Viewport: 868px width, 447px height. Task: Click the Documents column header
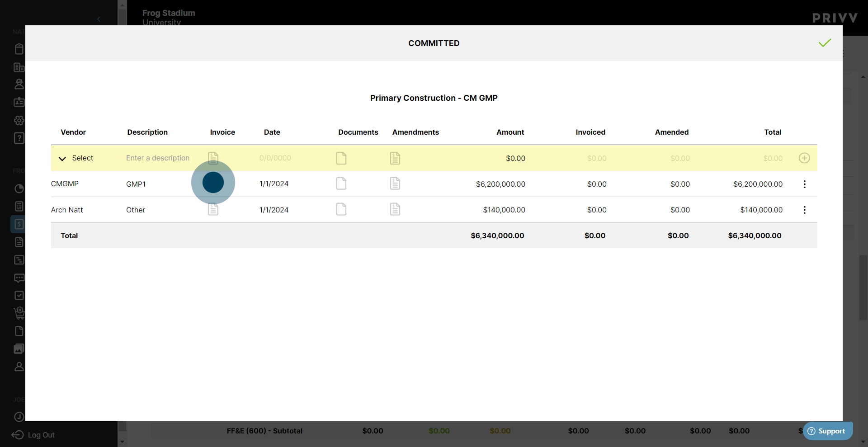tap(358, 132)
